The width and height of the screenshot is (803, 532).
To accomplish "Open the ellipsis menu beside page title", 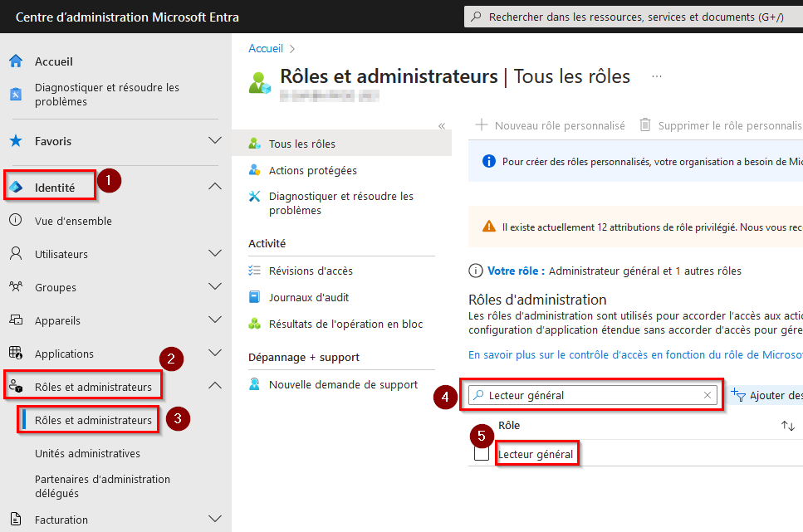I will 657,76.
